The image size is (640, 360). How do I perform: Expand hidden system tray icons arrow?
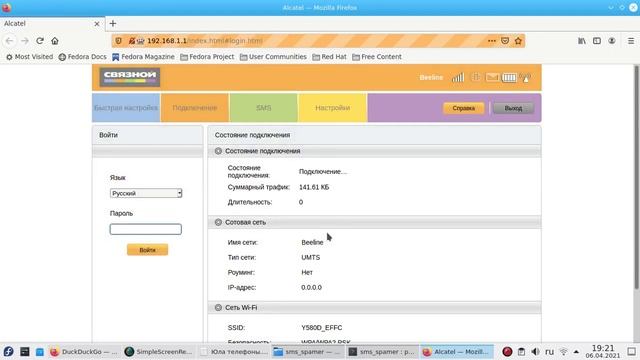pos(576,351)
